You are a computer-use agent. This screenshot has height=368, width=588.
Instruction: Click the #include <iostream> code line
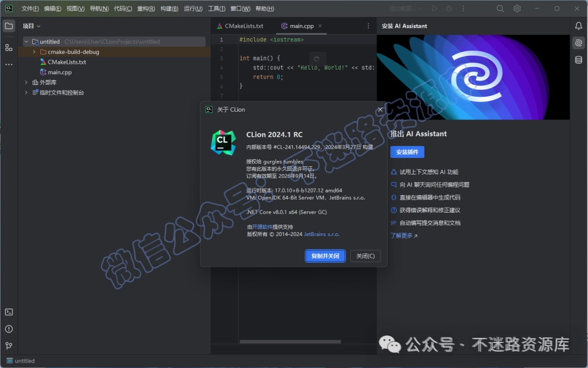[x=272, y=39]
